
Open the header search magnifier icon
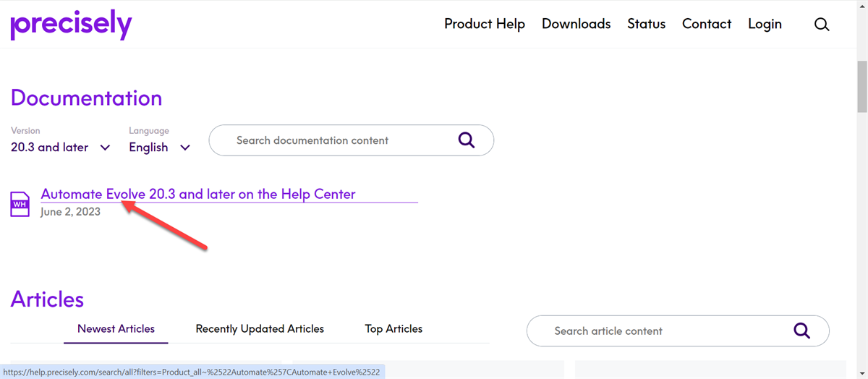pyautogui.click(x=822, y=24)
